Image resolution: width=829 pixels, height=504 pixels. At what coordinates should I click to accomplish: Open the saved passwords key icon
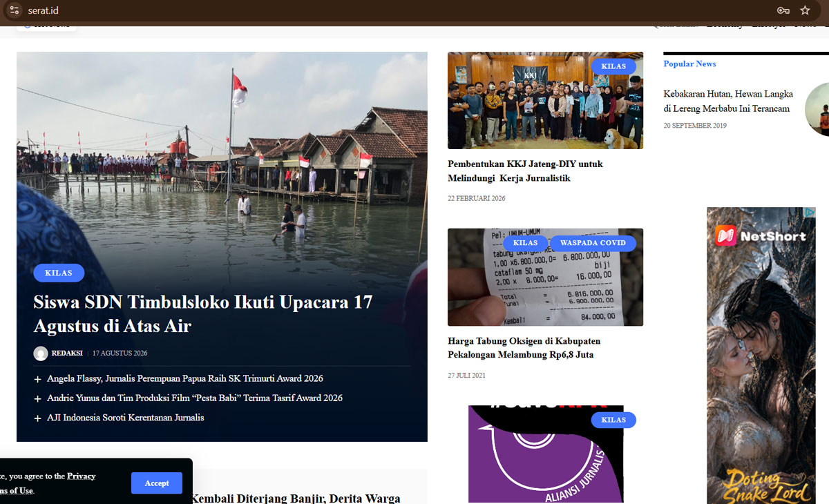[x=783, y=10]
